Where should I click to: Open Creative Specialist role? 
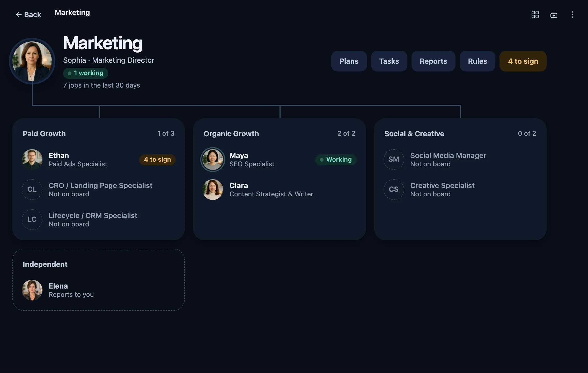click(442, 185)
